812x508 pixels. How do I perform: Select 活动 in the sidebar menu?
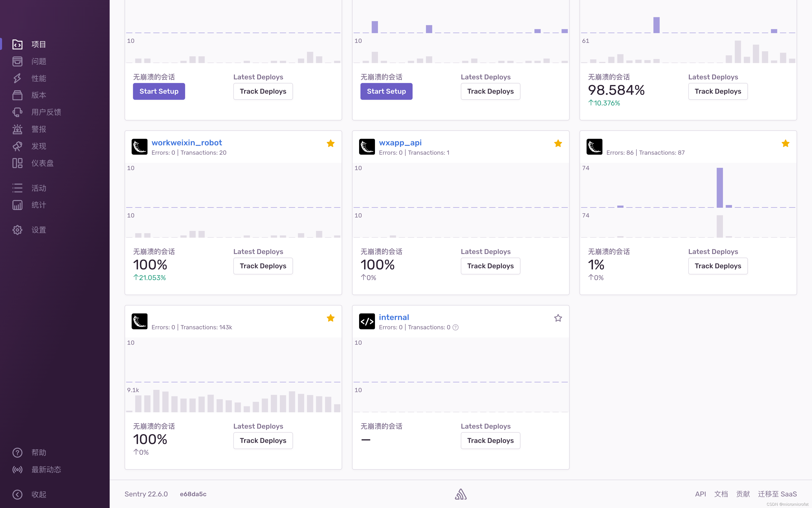(39, 188)
